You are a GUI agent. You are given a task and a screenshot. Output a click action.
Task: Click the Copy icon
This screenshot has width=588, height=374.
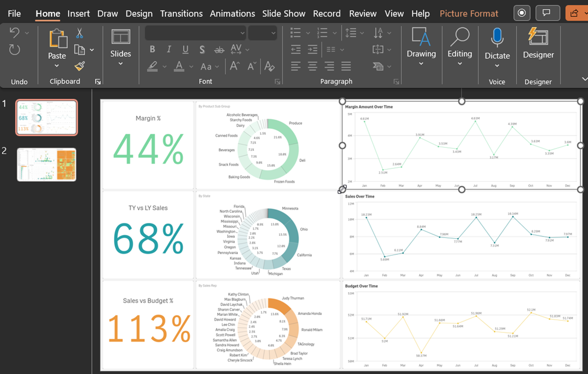coord(79,50)
